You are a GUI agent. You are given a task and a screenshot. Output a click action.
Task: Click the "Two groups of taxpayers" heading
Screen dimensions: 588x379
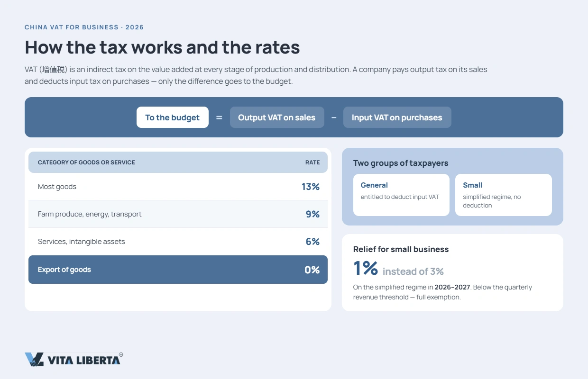click(401, 163)
